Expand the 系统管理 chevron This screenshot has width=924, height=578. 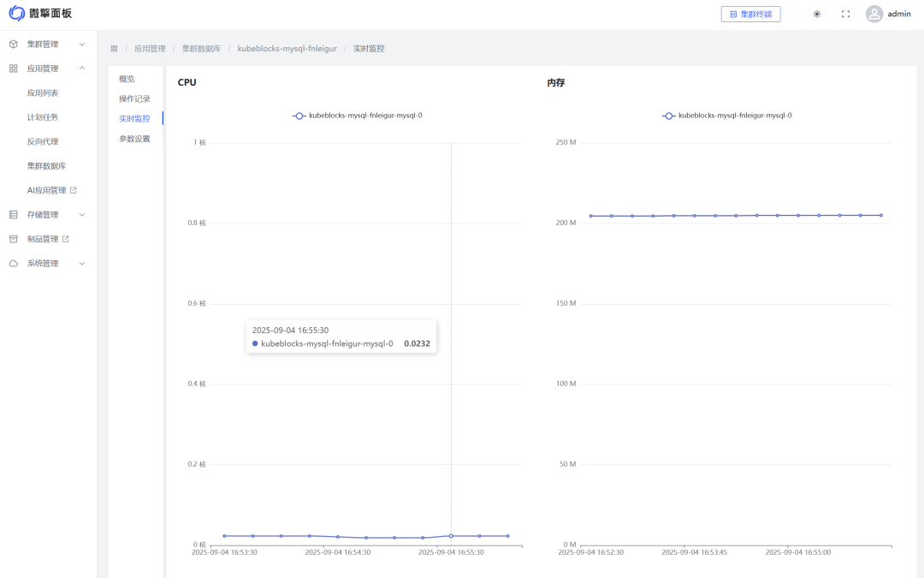[82, 264]
